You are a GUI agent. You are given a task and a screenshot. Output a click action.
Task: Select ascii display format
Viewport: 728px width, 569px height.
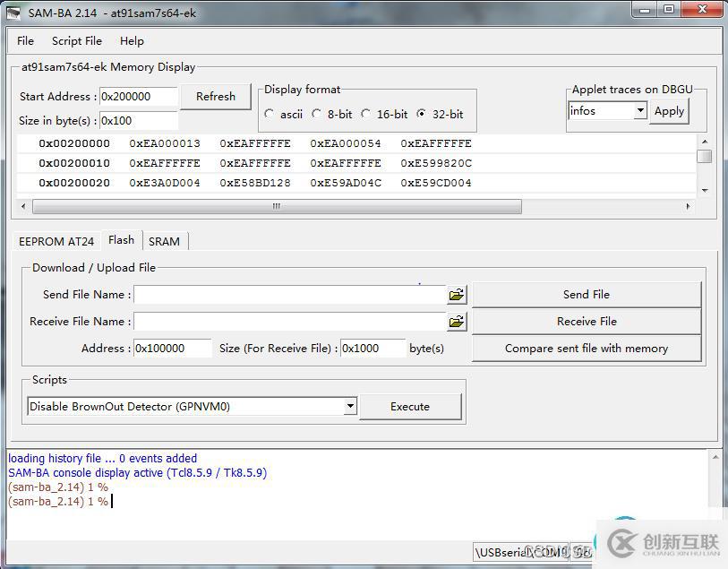[x=270, y=115]
